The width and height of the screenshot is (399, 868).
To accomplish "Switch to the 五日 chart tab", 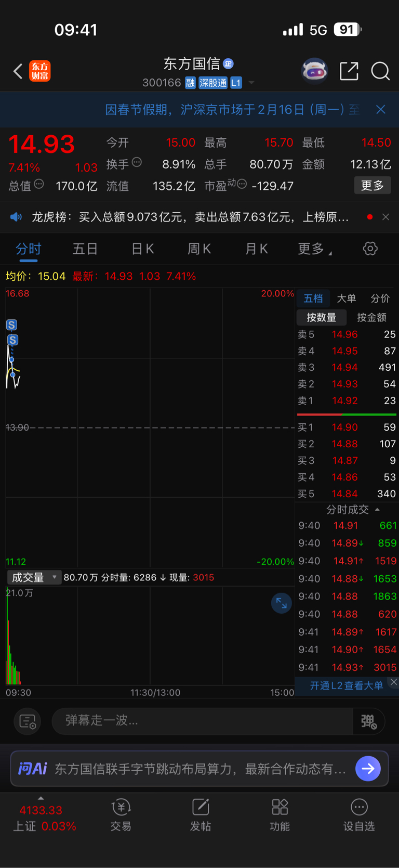I will coord(85,249).
